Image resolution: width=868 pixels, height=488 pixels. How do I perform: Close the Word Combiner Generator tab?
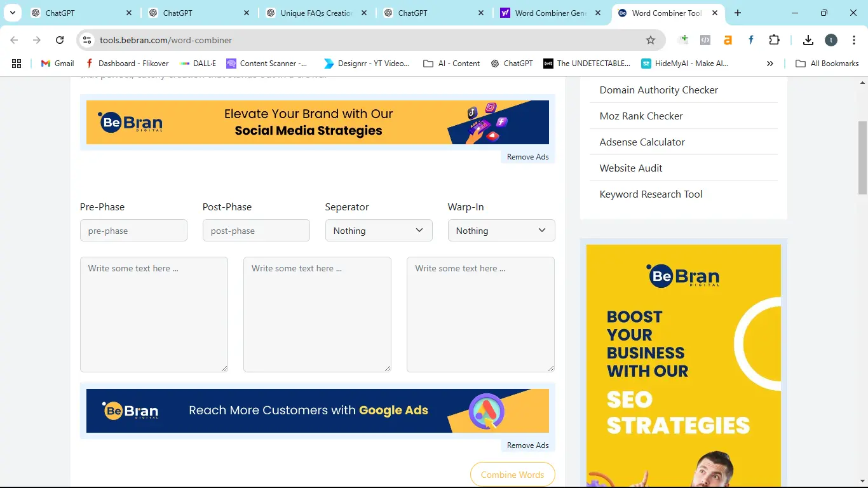599,13
